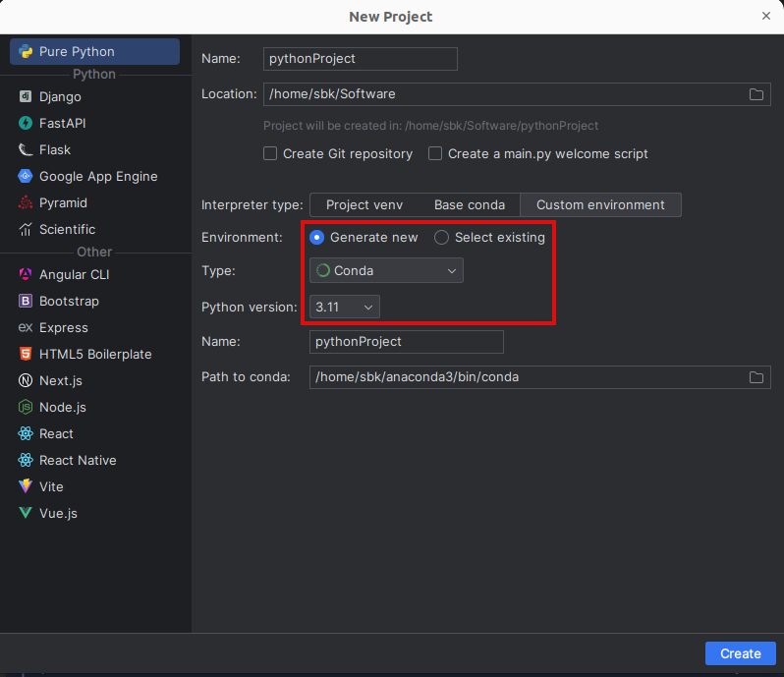Select the React project icon
This screenshot has height=677, width=784.
coord(26,434)
